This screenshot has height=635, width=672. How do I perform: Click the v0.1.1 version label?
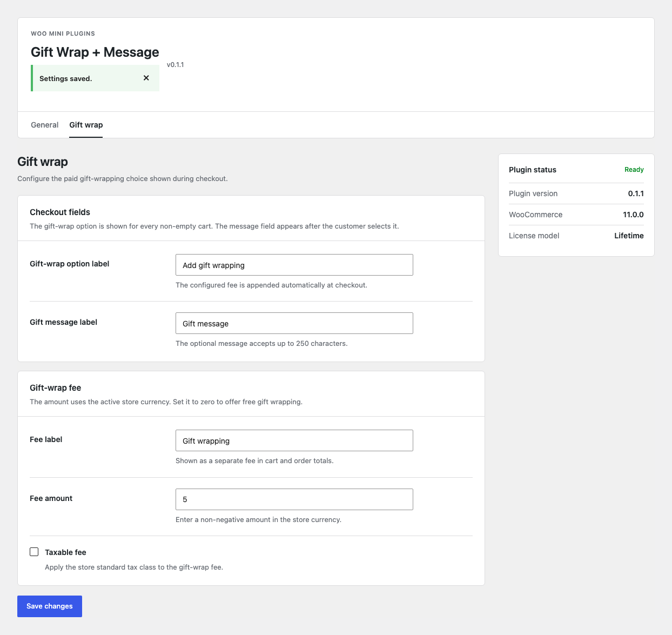tap(175, 64)
